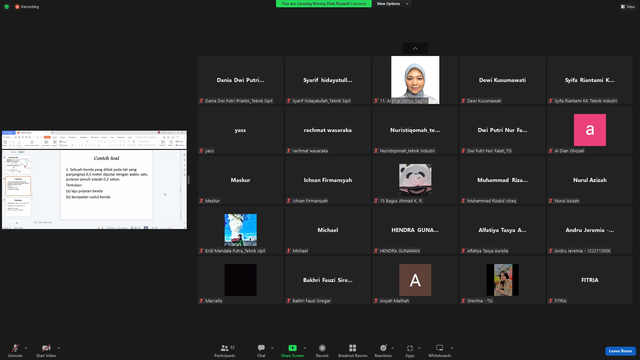Screen dimensions: 640x360
Task: Click the shared screen Contoh Soal slide
Action: point(107,185)
